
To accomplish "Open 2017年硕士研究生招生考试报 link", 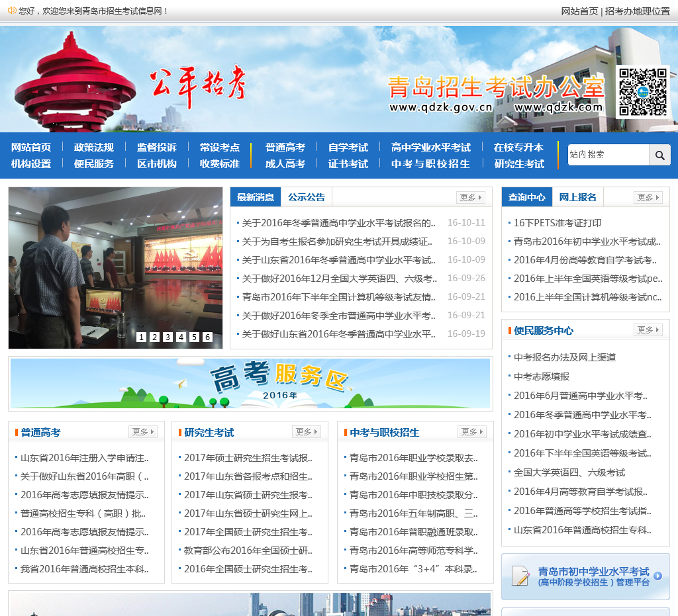I will [x=248, y=458].
